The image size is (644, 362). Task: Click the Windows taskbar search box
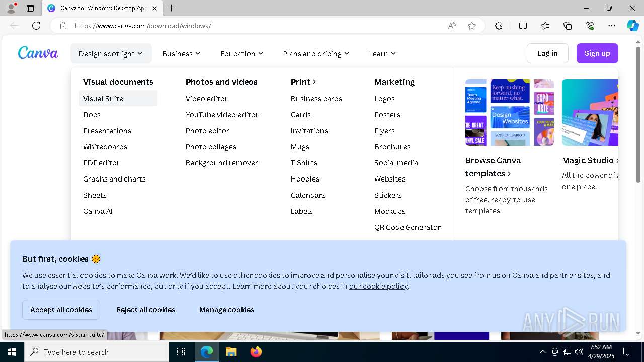click(x=97, y=352)
